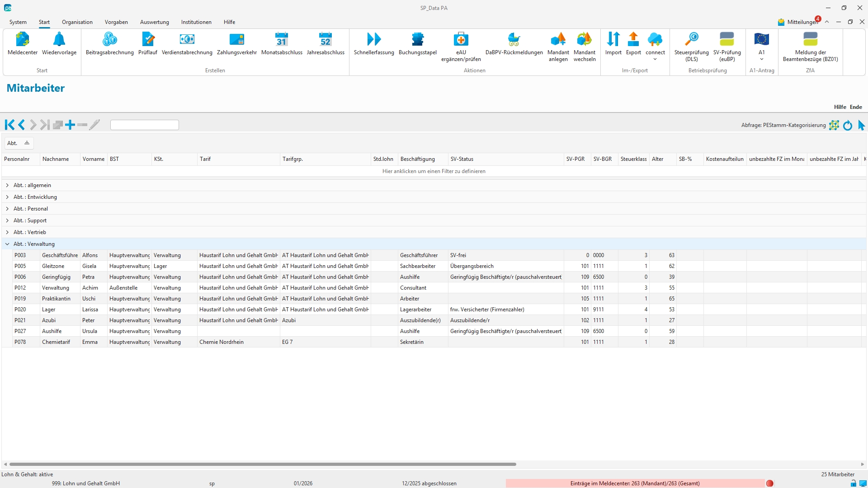Click the Steuerprüfung (DLS) icon
The width and height of the screenshot is (868, 488).
pyautogui.click(x=691, y=40)
